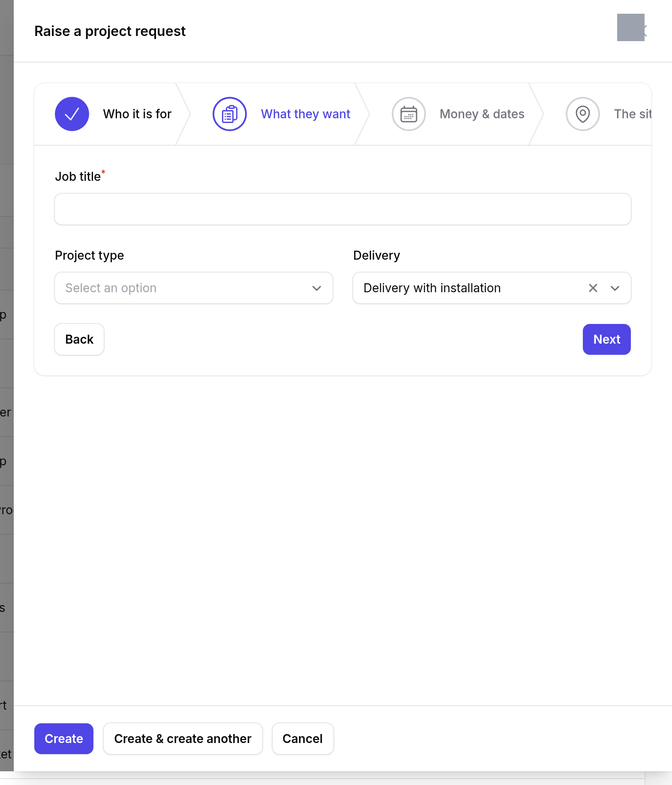Click the location pin step icon

(x=583, y=114)
